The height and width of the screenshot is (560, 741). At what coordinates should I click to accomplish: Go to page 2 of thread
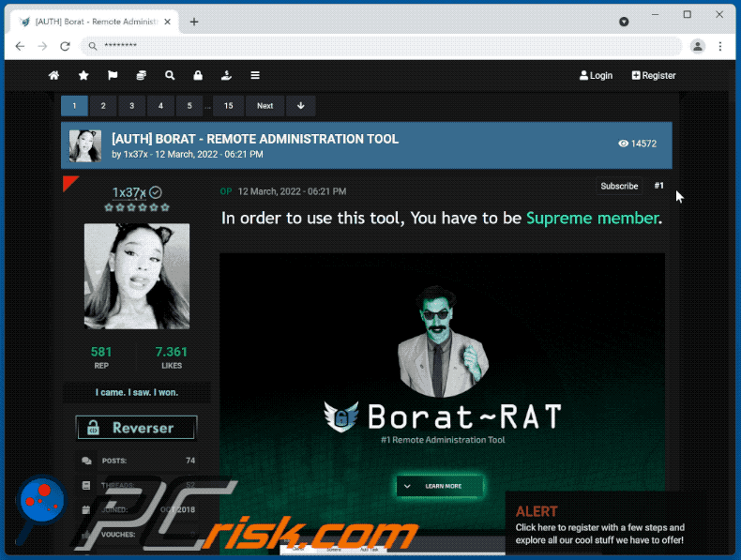click(103, 106)
